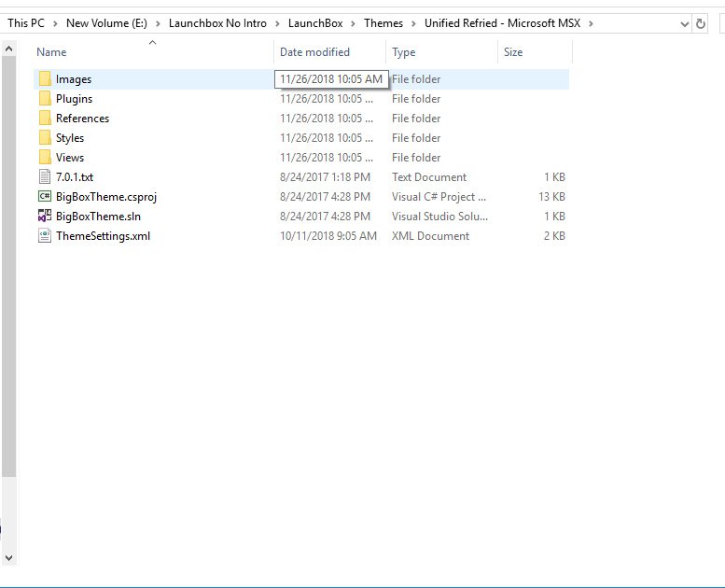
Task: Go to This PC in breadcrumb
Action: pyautogui.click(x=26, y=23)
